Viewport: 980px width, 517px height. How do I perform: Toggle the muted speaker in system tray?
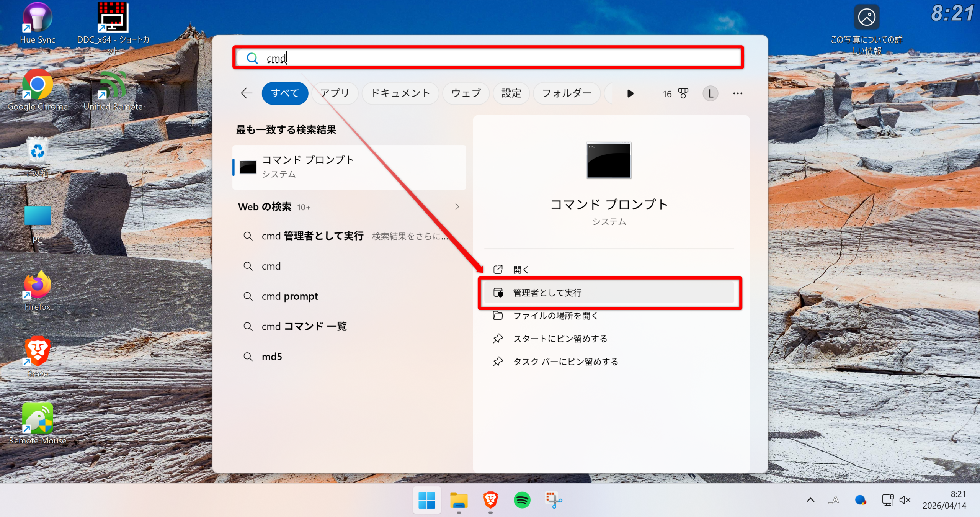pos(905,500)
